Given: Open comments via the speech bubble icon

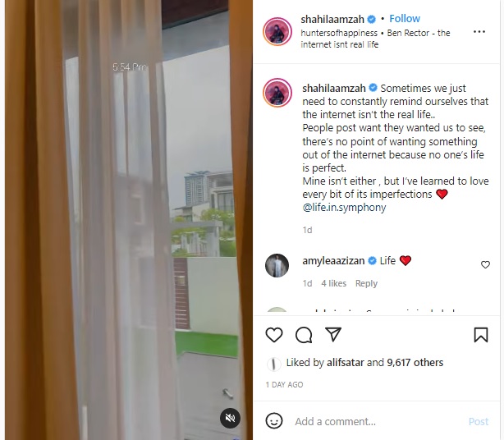Looking at the screenshot, I should (x=304, y=335).
